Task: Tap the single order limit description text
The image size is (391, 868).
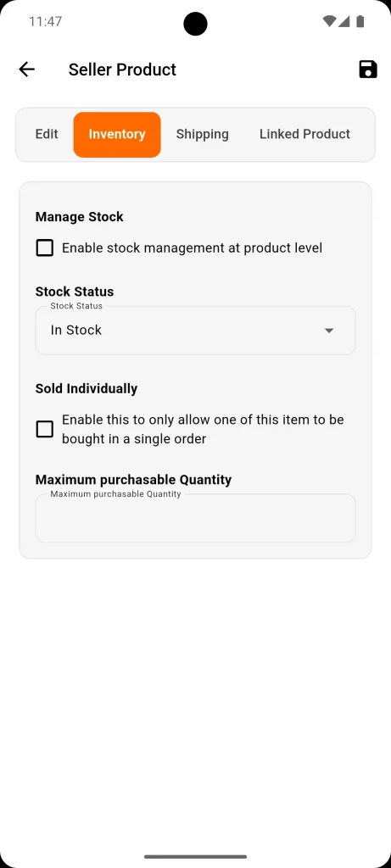Action: pos(203,429)
